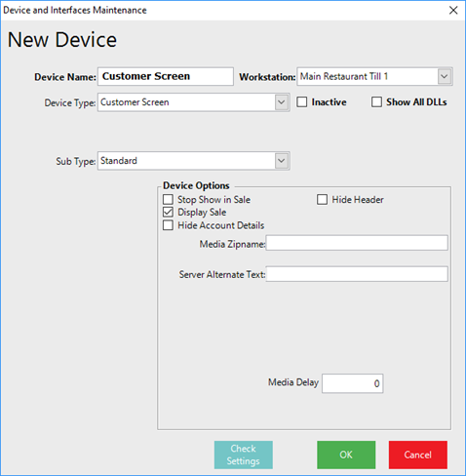466x476 pixels.
Task: Enable the Show All DLLs checkbox
Action: (376, 102)
